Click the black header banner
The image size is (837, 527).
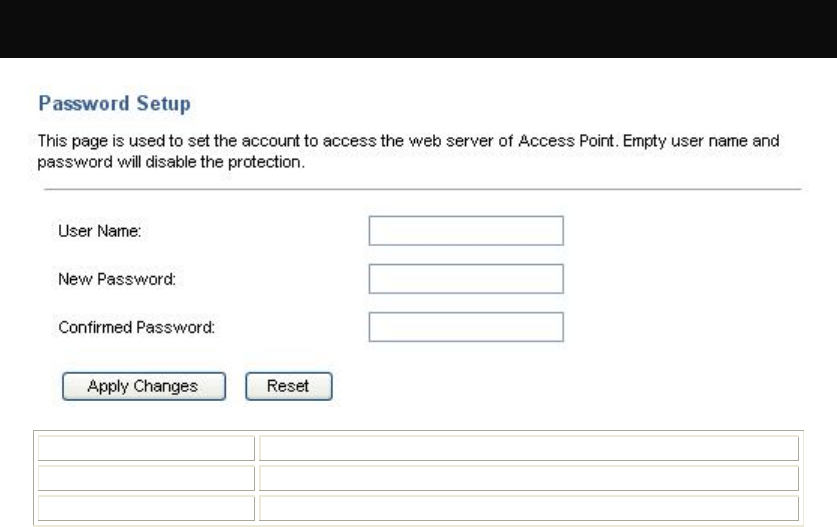coord(418,29)
